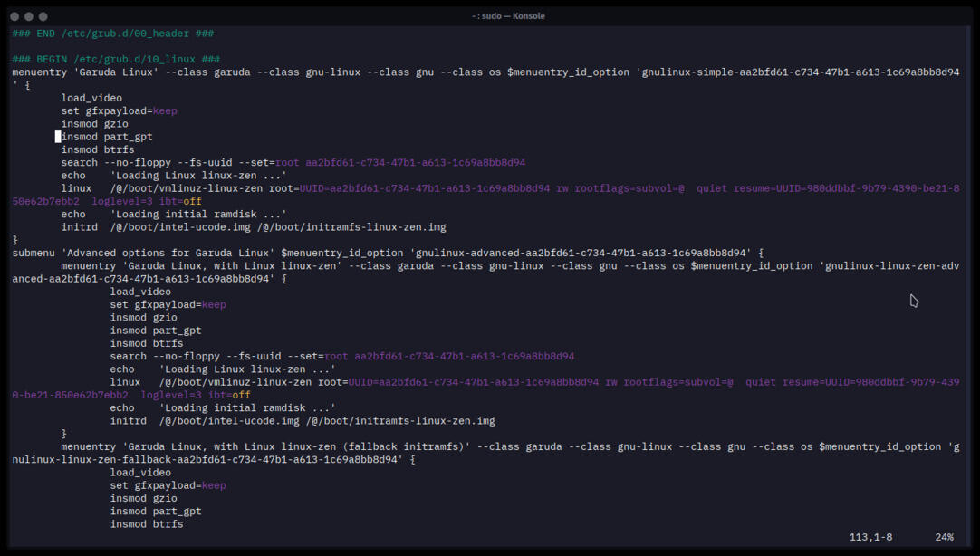Image resolution: width=980 pixels, height=556 pixels.
Task: Click 'insmod part_gpt' at the cursor line
Action: pos(107,137)
